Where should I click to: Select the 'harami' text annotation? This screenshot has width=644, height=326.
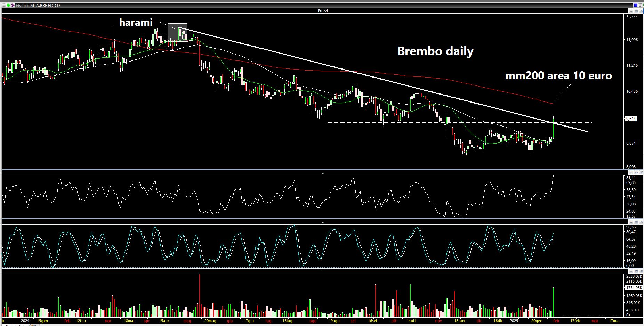[136, 22]
